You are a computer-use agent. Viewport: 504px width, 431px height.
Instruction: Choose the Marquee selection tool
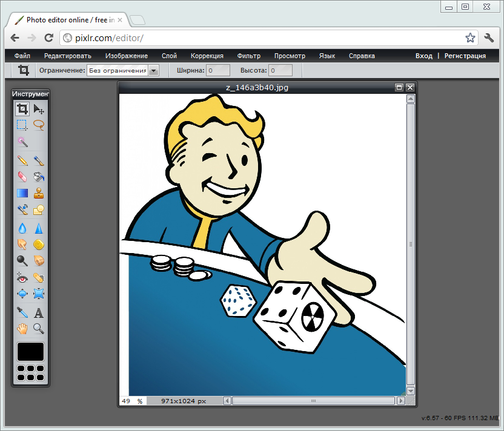click(x=22, y=125)
